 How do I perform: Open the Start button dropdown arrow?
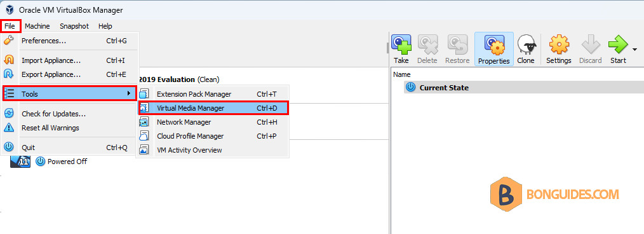(634, 50)
